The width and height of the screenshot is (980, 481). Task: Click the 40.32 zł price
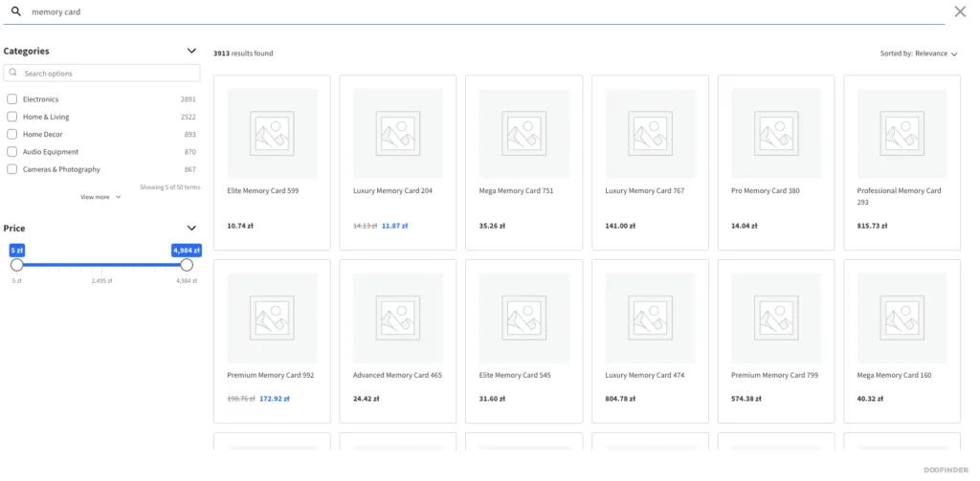coord(870,399)
